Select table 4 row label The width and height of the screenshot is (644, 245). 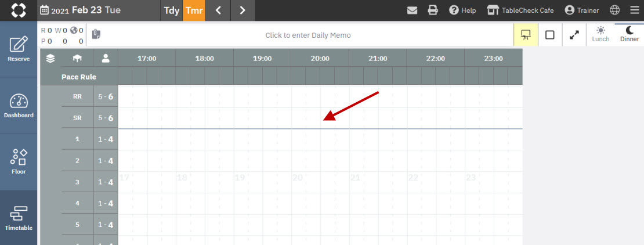pyautogui.click(x=77, y=203)
